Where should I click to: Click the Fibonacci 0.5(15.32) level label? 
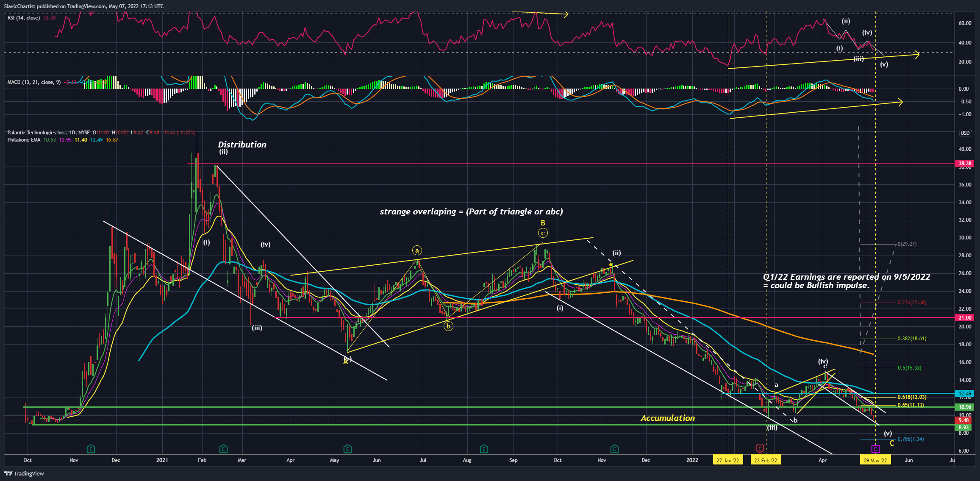coord(909,368)
